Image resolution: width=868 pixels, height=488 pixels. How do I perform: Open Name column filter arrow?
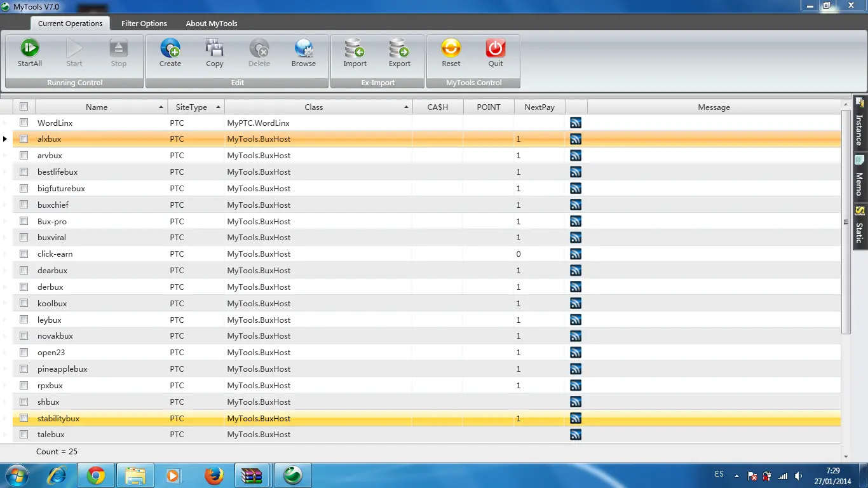click(161, 107)
